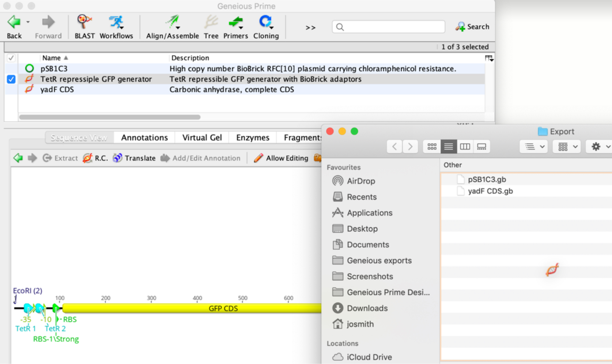Open Documents in Finder sidebar

(x=361, y=244)
